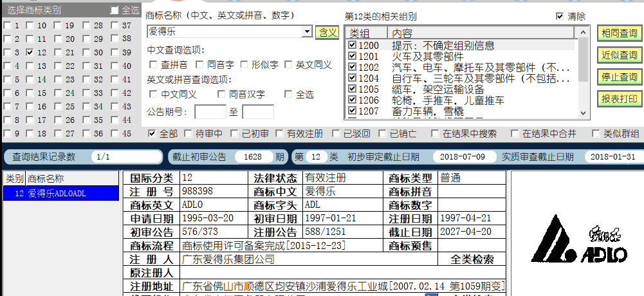Enable 同音字 option
This screenshot has width=644, height=296.
tap(199, 64)
